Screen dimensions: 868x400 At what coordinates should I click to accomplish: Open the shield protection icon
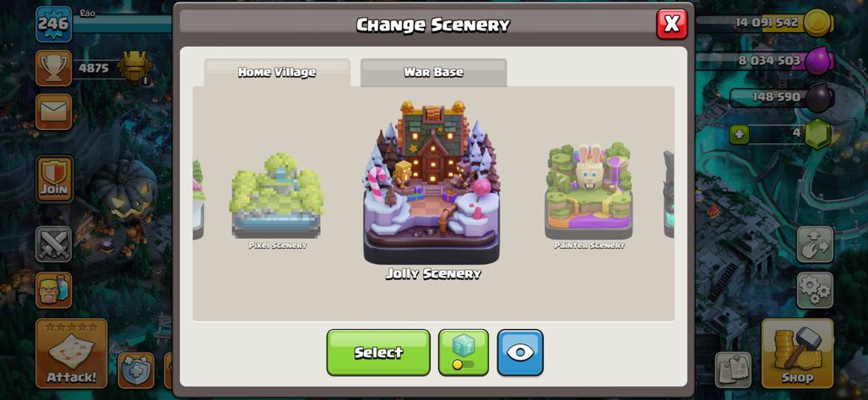[136, 370]
